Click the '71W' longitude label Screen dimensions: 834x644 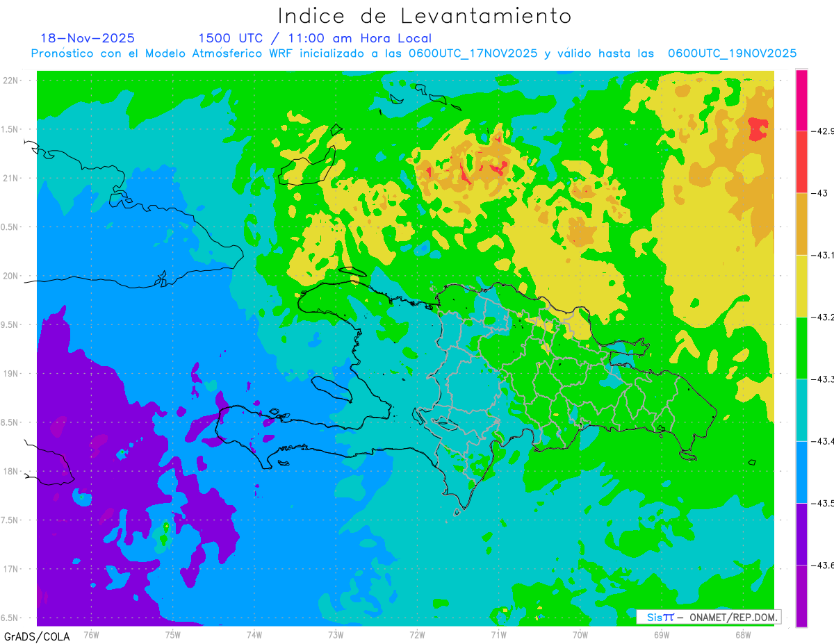[x=498, y=634]
